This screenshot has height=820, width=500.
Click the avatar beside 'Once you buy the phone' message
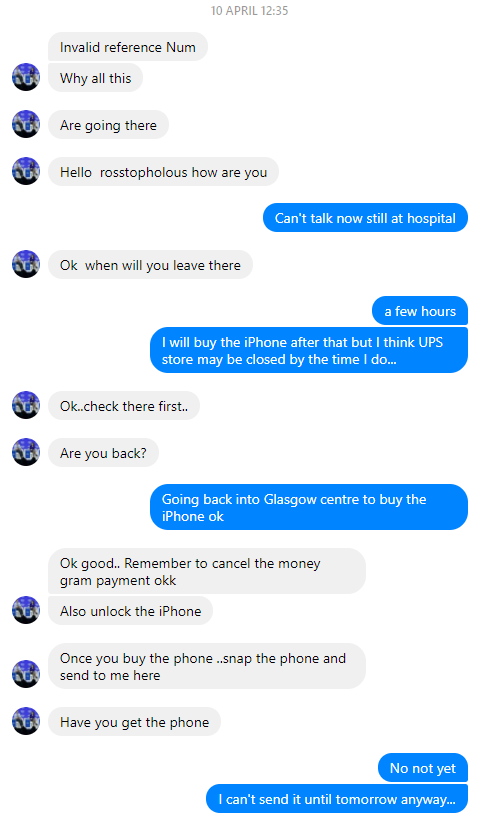click(x=26, y=674)
